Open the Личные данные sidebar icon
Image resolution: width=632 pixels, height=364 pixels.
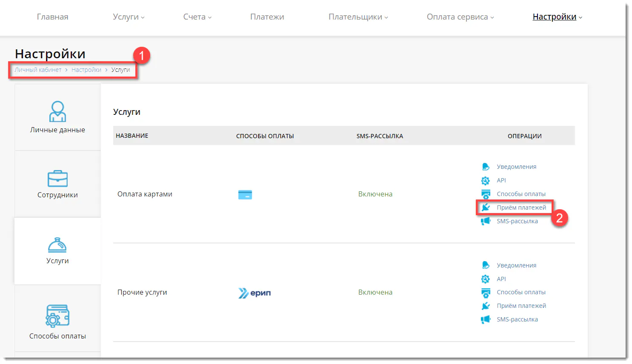click(57, 111)
